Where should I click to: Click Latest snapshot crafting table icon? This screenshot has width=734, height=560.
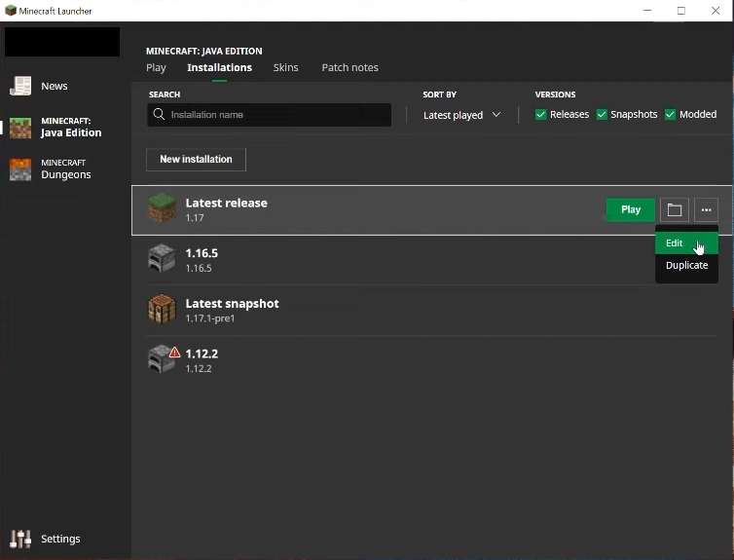[162, 309]
